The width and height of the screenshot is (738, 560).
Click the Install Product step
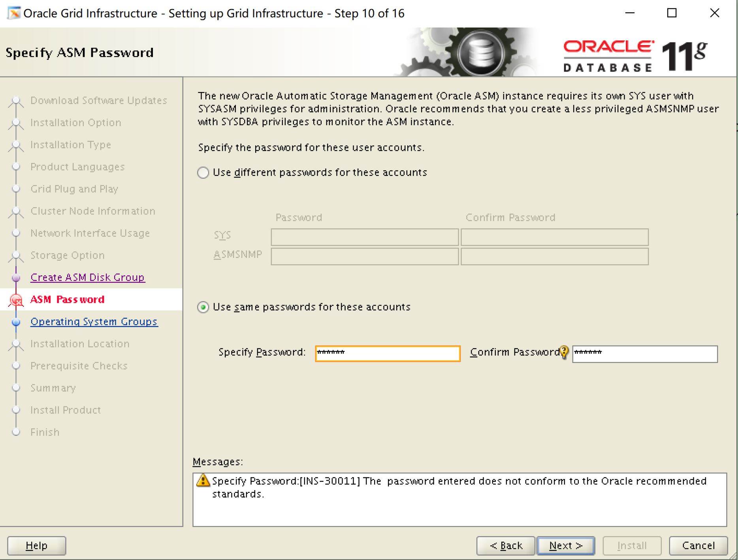click(66, 410)
